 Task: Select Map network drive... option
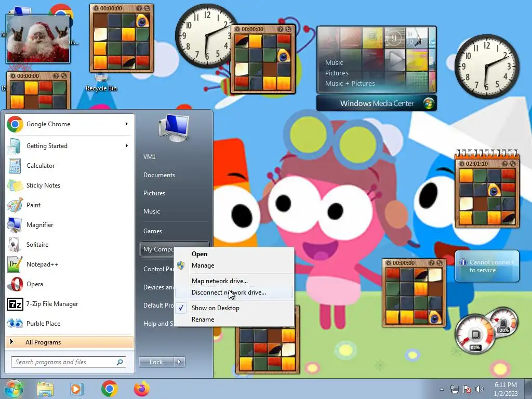click(234, 281)
